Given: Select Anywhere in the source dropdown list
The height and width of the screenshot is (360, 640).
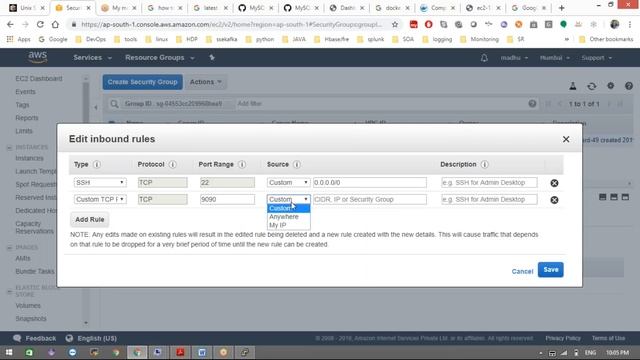Looking at the screenshot, I should (288, 217).
